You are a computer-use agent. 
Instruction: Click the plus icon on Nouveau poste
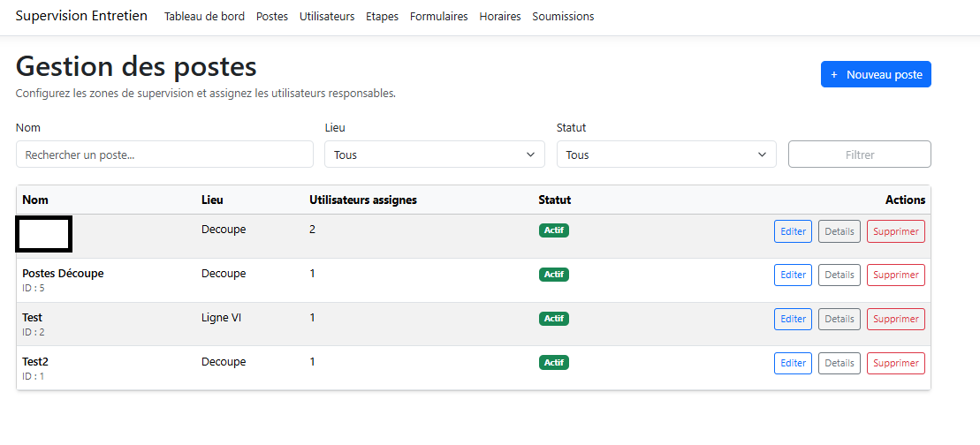(x=834, y=75)
